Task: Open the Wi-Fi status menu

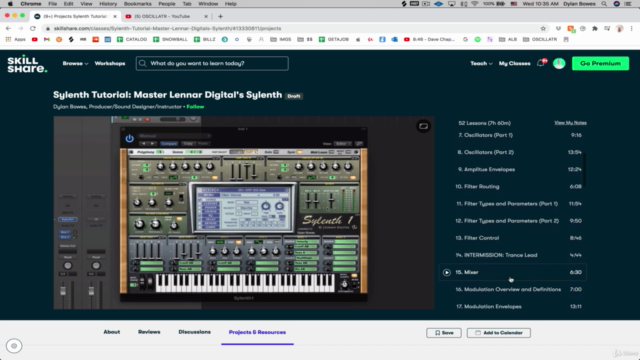Action: 474,4
